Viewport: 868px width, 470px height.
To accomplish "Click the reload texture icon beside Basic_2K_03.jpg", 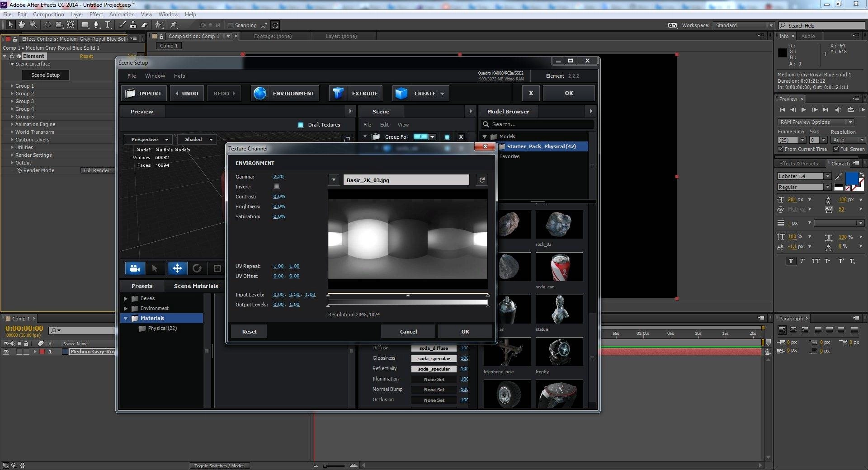I will [482, 180].
